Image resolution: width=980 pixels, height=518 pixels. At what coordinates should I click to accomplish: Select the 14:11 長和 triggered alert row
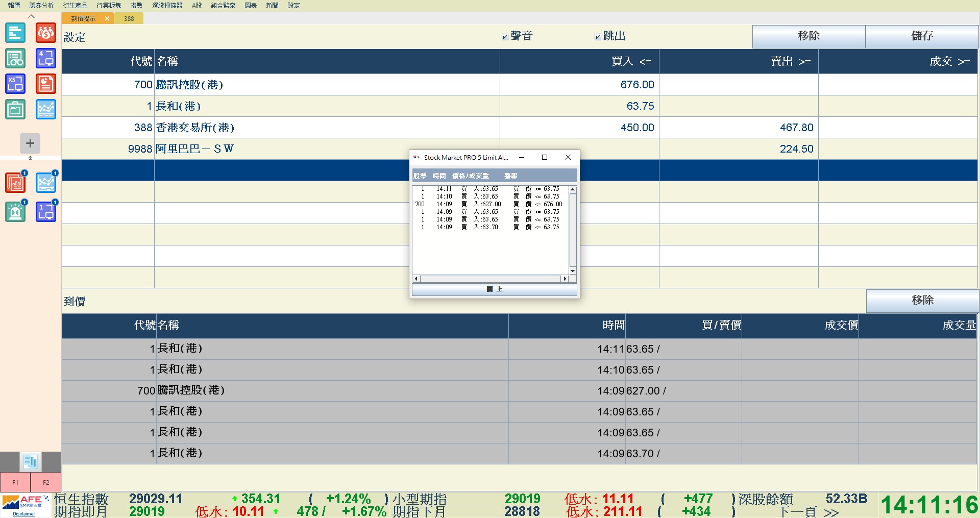[520, 349]
